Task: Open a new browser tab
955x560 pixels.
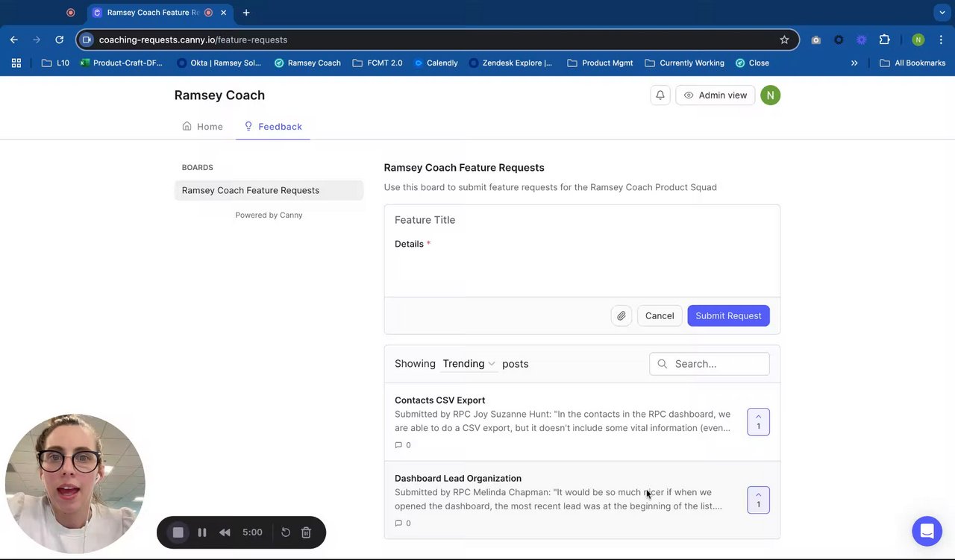Action: pos(246,13)
